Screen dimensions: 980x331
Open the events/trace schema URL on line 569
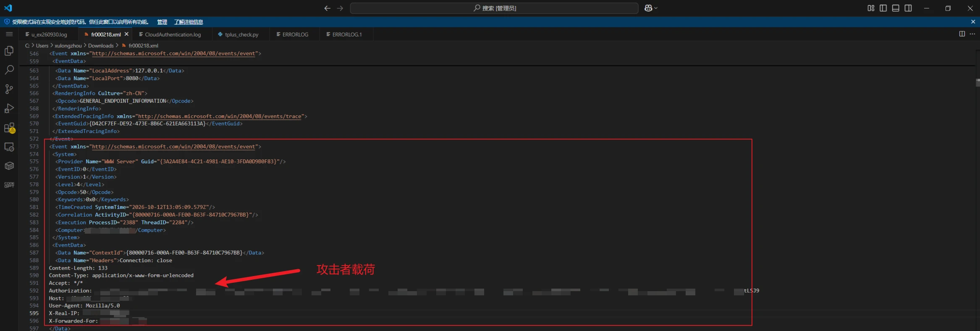220,116
